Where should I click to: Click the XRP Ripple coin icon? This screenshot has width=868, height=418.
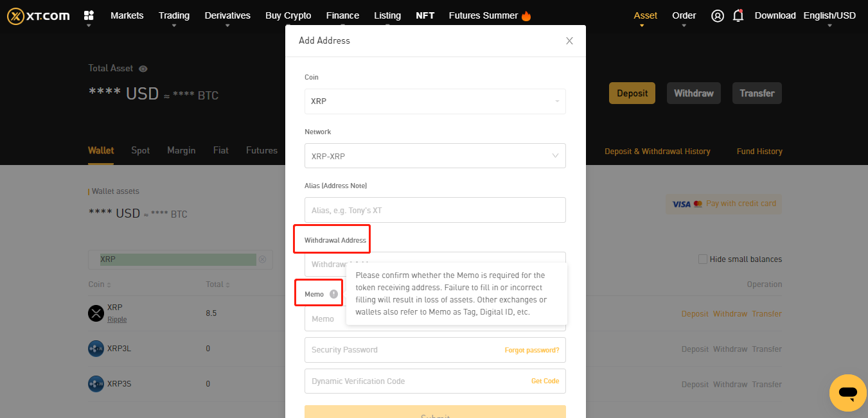(96, 313)
